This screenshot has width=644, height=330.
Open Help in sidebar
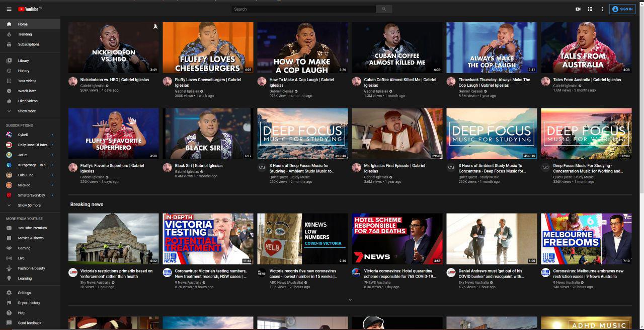[x=30, y=313]
